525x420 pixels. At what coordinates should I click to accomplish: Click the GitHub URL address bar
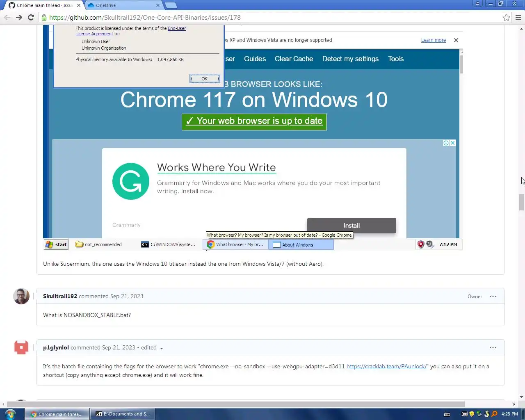point(271,17)
